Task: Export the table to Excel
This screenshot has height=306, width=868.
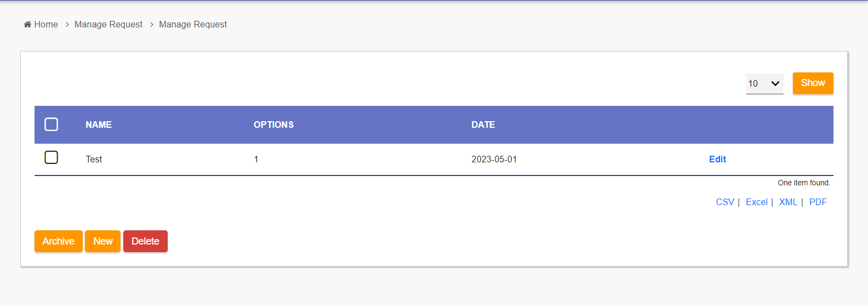Action: pos(756,202)
